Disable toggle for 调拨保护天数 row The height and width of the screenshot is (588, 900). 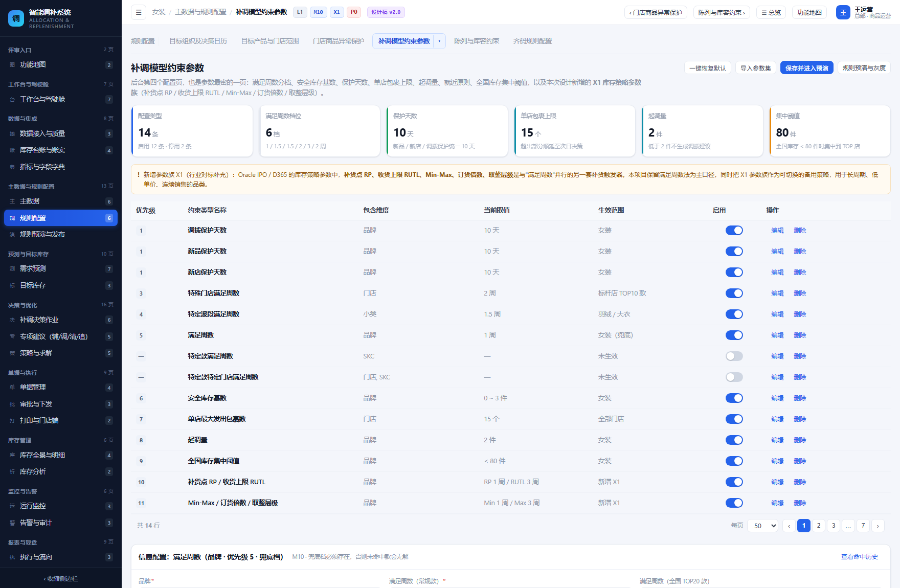click(734, 231)
